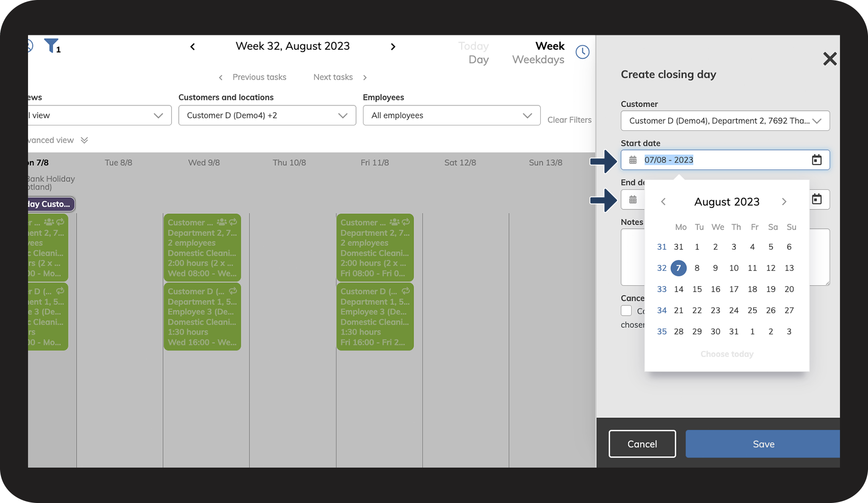Open the Views dropdown
868x503 pixels.
coord(100,116)
